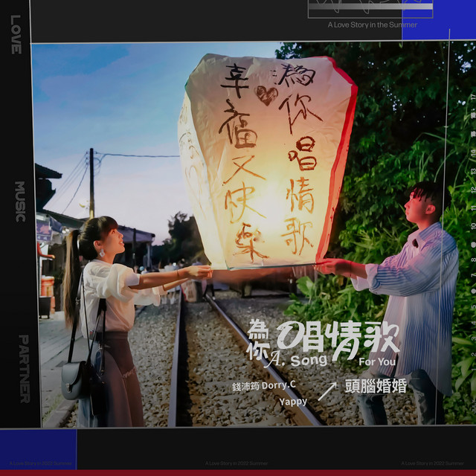Screen dimensions: 476x476
Task: Click the artist name "錢沛筠 Dorry.C"
Action: 264,385
